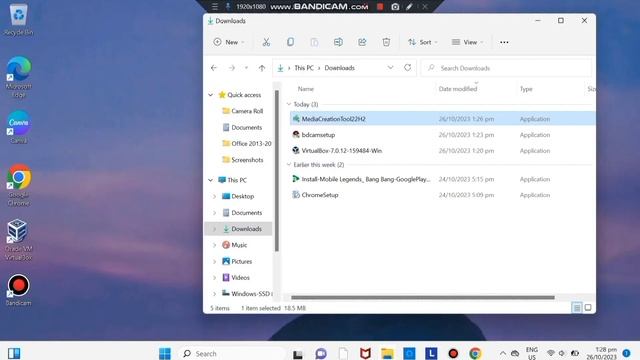The height and width of the screenshot is (360, 640).
Task: Open the Sort dropdown menu
Action: [423, 42]
